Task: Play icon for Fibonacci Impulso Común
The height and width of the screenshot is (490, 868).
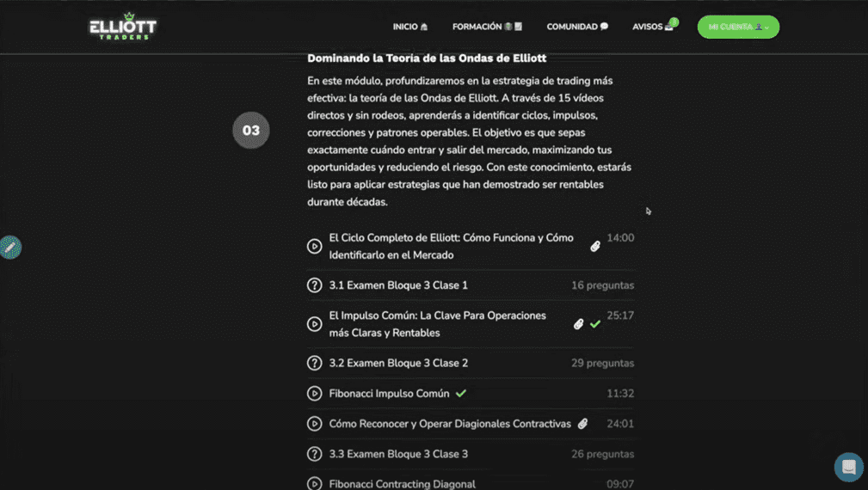Action: (315, 394)
